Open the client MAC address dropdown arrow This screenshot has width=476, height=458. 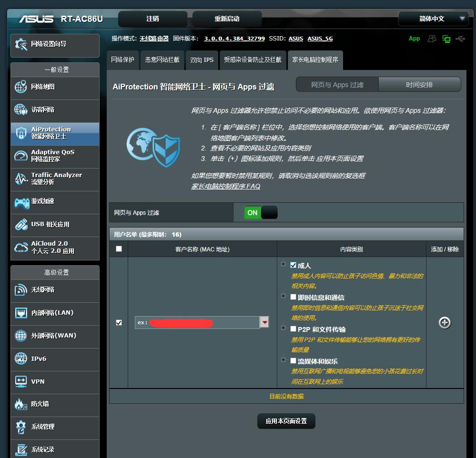[x=265, y=322]
